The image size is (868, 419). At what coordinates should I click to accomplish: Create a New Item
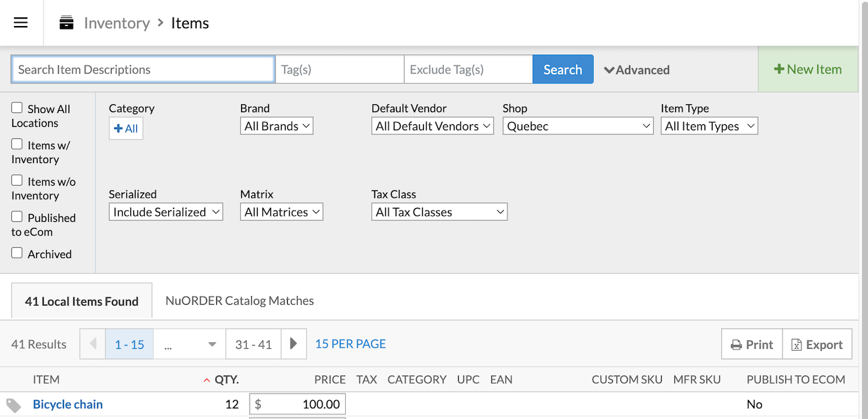pyautogui.click(x=808, y=69)
